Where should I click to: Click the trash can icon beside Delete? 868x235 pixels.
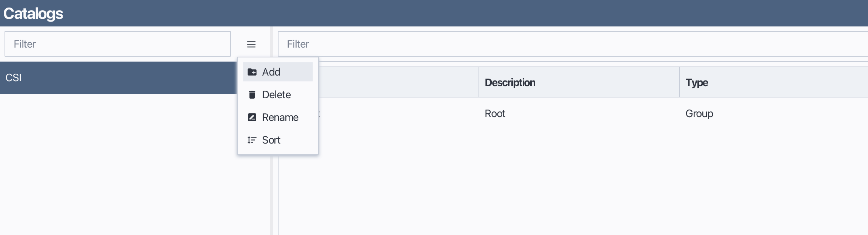(x=252, y=95)
